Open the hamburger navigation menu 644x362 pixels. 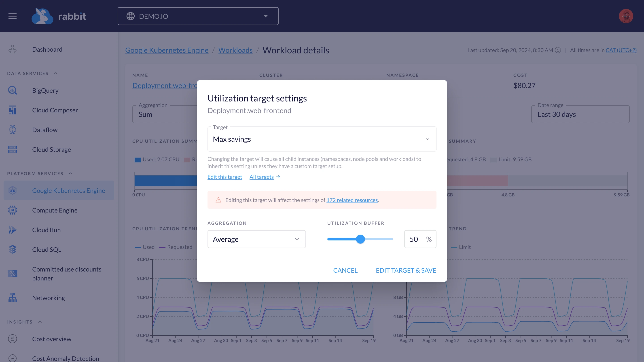(x=12, y=16)
